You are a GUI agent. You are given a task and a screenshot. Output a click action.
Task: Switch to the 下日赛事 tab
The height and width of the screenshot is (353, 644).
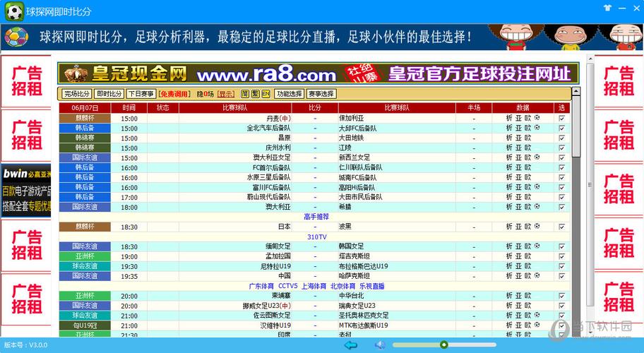[x=141, y=94]
